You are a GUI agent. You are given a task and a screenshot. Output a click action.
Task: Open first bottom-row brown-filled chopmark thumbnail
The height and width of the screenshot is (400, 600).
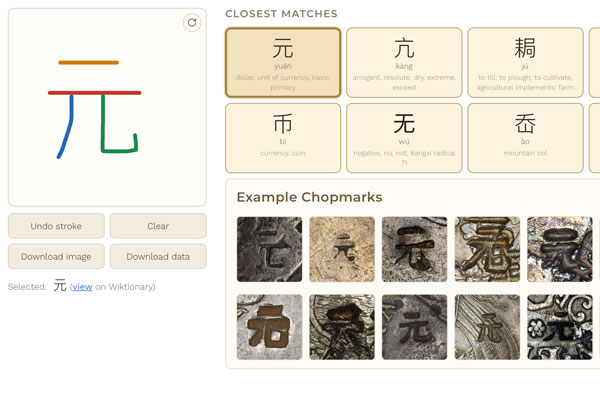point(269,327)
